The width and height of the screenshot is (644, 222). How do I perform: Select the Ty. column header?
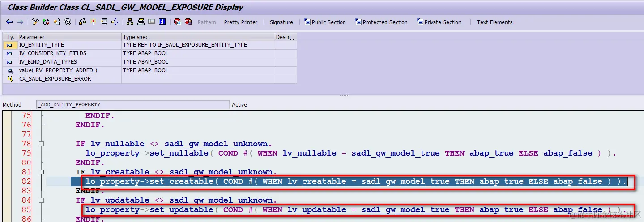pos(10,37)
